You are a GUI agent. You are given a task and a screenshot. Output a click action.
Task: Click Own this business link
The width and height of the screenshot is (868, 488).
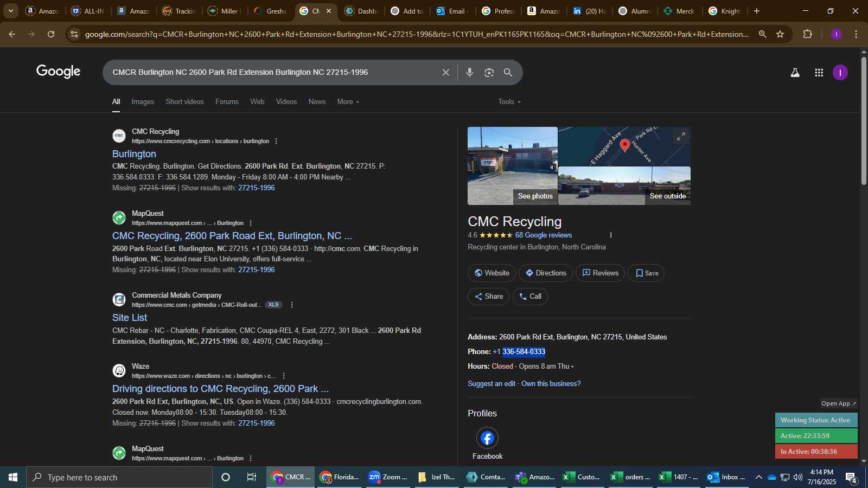coord(551,384)
